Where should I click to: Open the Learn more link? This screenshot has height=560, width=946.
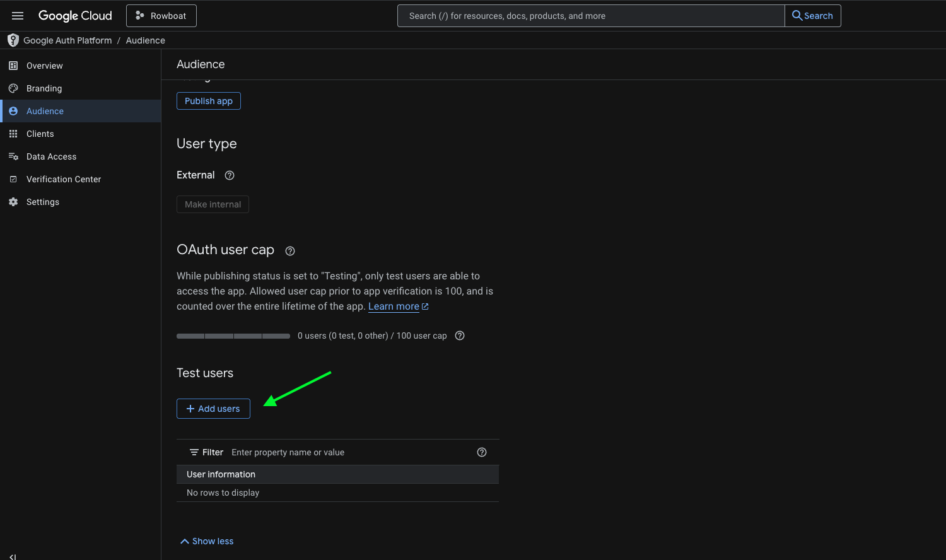[394, 306]
